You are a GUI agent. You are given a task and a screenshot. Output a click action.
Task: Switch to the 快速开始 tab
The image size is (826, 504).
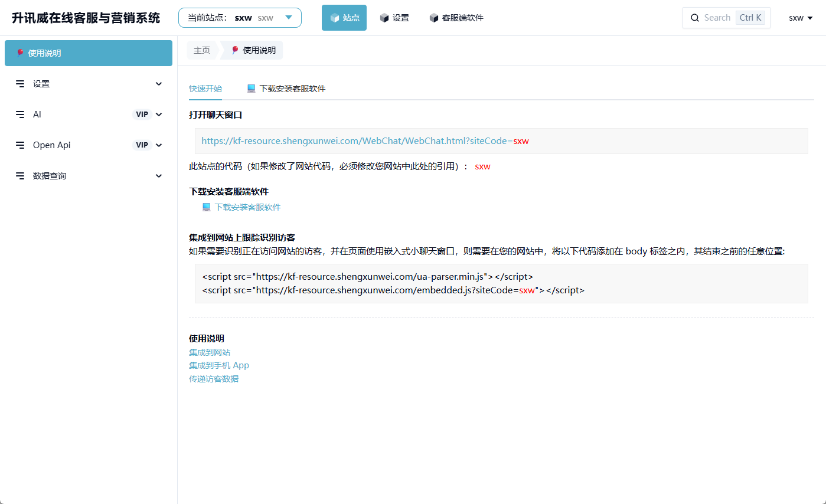point(205,89)
